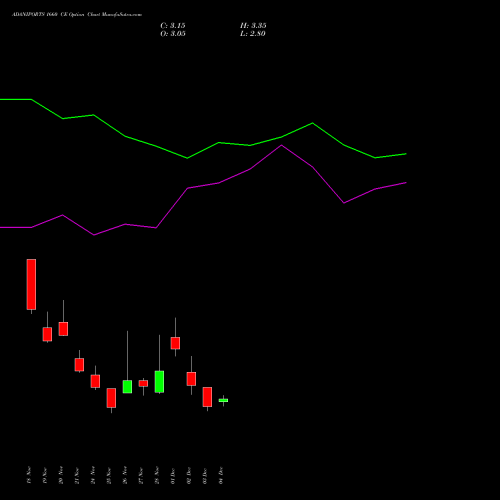The image size is (500, 500).
Task: Click the high value H: 3.35
Action: [253, 26]
